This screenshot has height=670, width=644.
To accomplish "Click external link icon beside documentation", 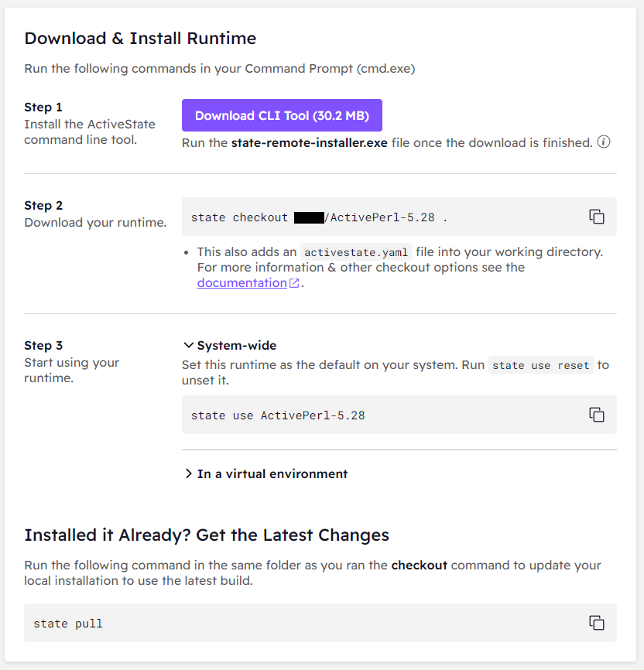I will (x=294, y=283).
